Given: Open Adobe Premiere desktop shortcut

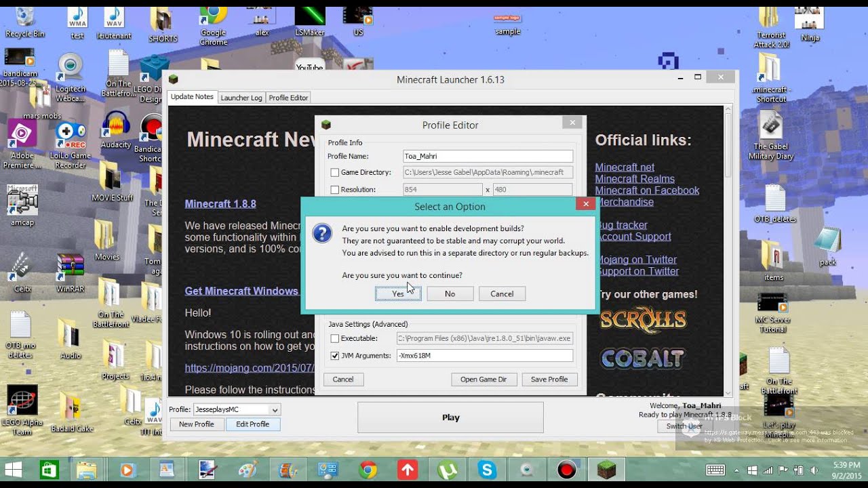Looking at the screenshot, I should (x=22, y=143).
